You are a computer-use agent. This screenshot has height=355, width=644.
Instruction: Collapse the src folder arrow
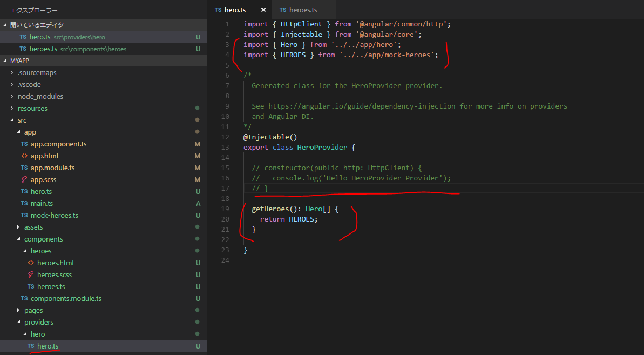pyautogui.click(x=12, y=120)
